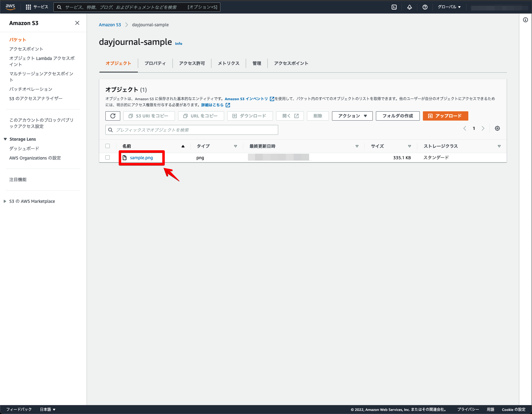The image size is (532, 414).
Task: Open バッチオペレーション in sidebar
Action: 31,89
